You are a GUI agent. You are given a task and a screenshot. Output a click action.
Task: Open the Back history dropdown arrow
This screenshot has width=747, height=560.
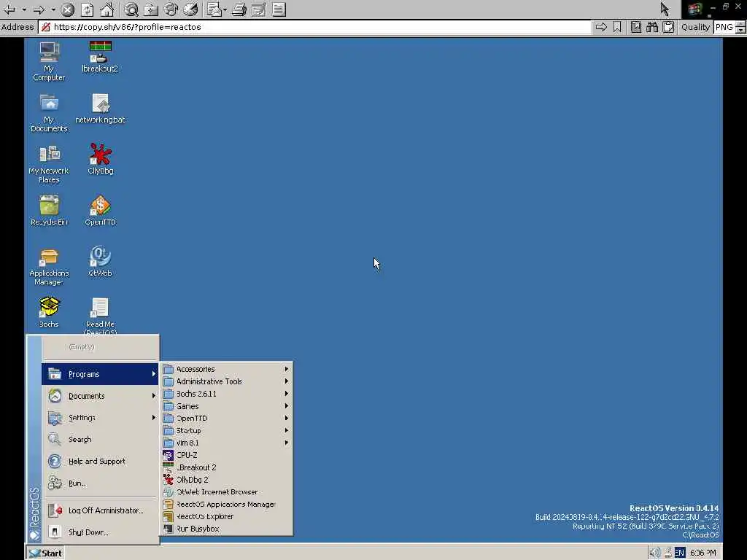pos(24,9)
